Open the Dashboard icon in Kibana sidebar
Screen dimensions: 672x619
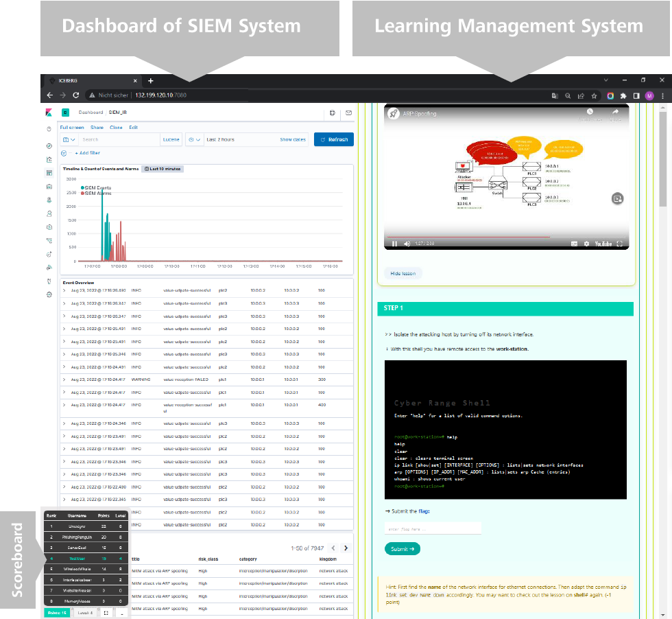click(49, 173)
